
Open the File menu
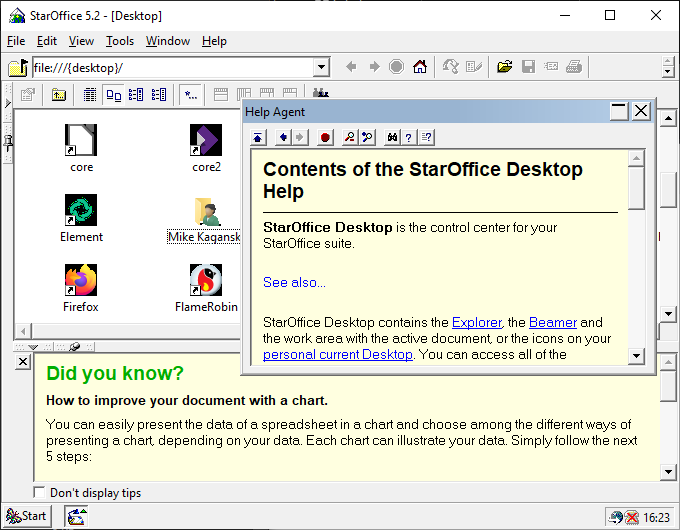point(16,41)
